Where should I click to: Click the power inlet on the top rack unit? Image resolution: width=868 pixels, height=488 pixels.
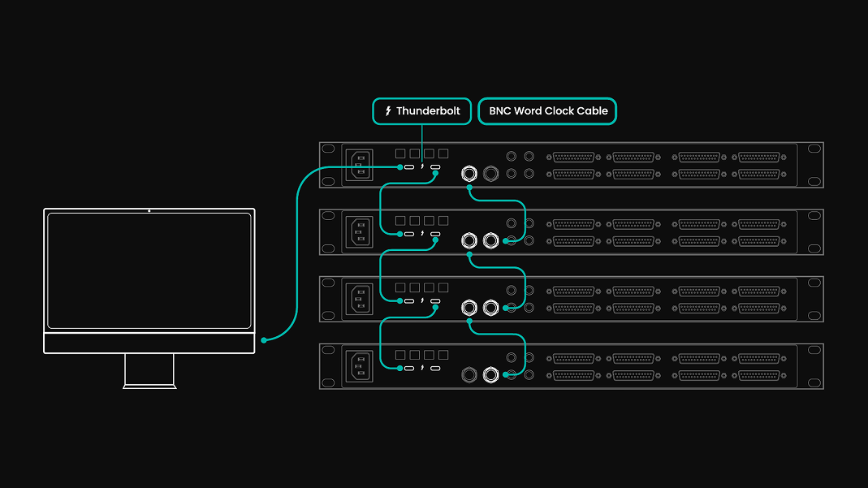click(359, 165)
